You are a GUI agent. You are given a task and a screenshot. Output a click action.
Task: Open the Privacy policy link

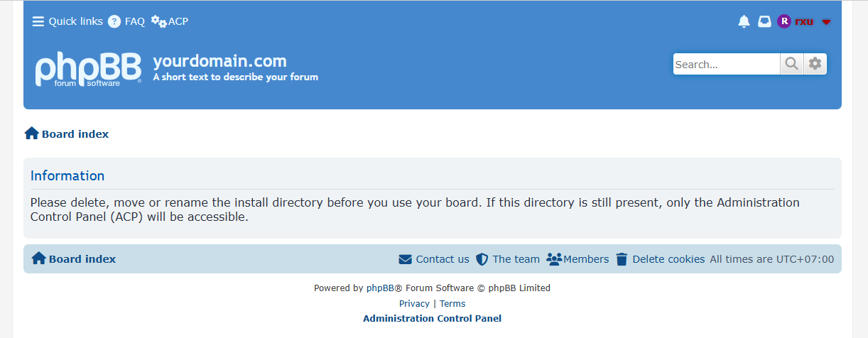coord(414,303)
